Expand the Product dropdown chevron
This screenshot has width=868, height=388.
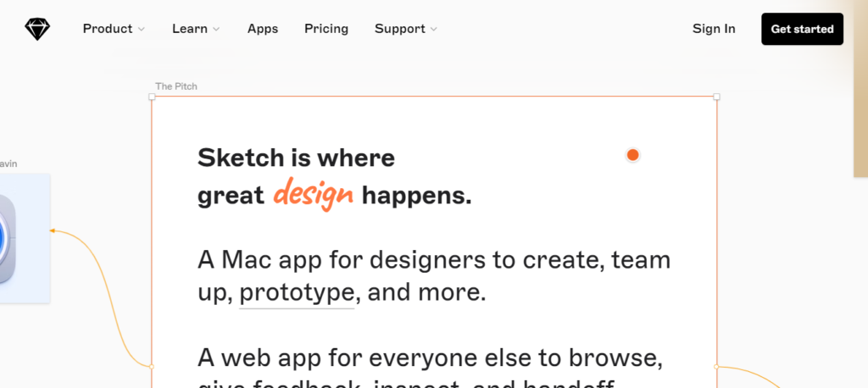tap(142, 30)
